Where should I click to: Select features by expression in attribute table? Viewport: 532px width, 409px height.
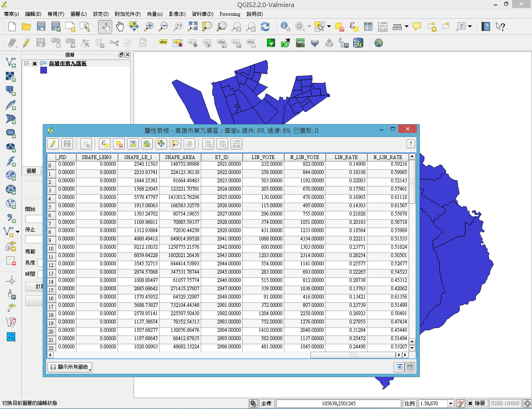click(x=105, y=144)
